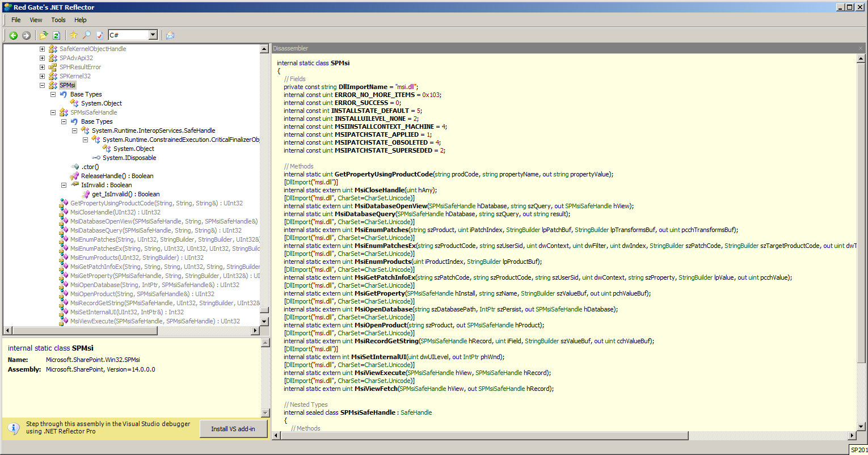Click the gray Forward navigation arrow
The height and width of the screenshot is (455, 868).
[x=26, y=35]
